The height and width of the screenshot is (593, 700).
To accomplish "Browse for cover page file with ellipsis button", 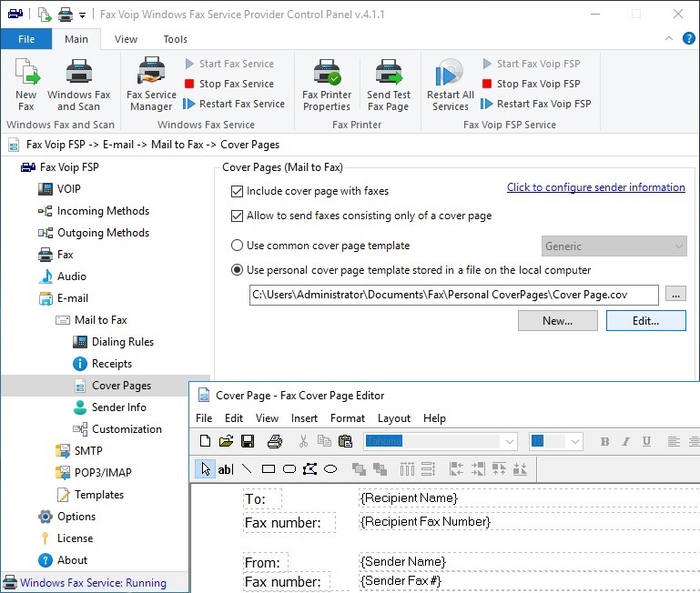I will [x=675, y=294].
